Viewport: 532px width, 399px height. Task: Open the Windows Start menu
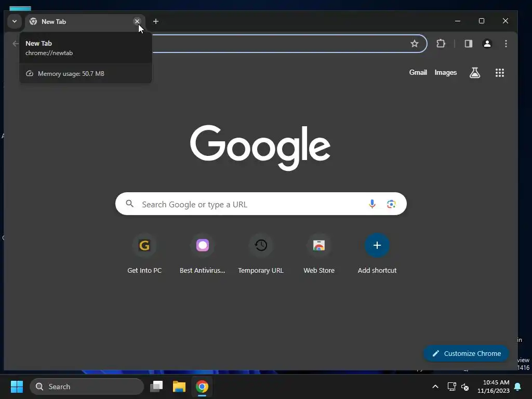pyautogui.click(x=17, y=387)
